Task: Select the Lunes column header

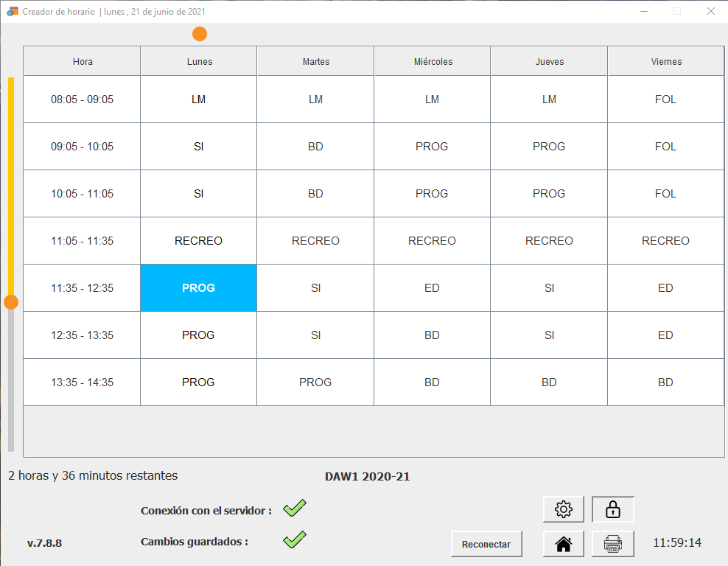Action: (x=197, y=61)
